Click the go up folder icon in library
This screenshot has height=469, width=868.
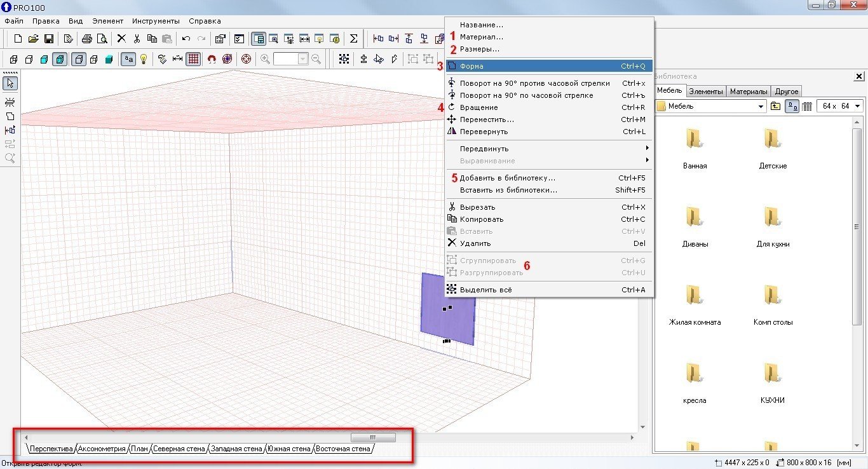775,106
